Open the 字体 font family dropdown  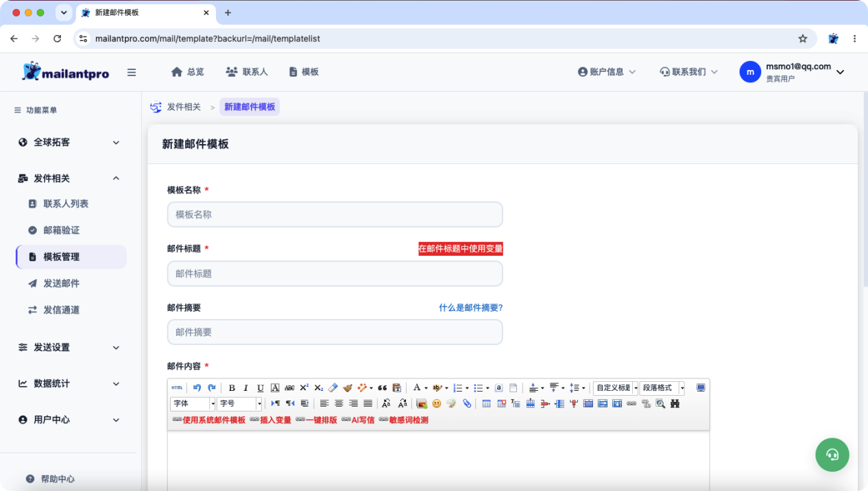[x=193, y=404]
